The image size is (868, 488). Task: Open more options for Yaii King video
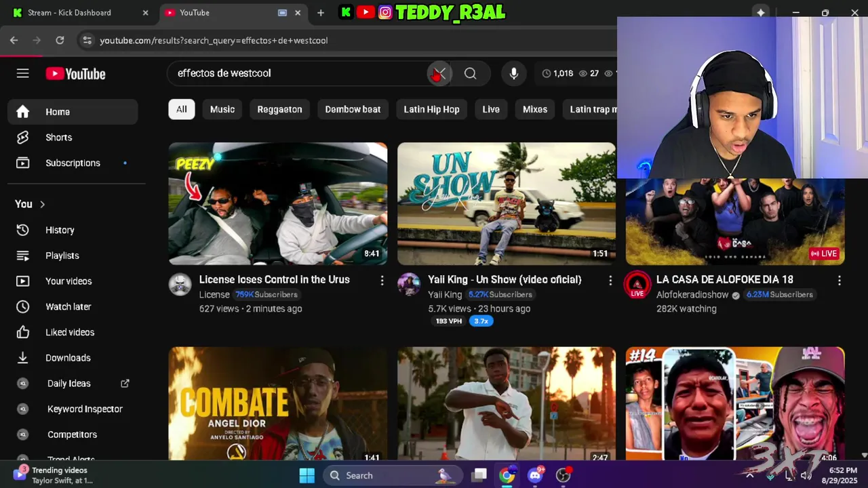[x=610, y=280]
